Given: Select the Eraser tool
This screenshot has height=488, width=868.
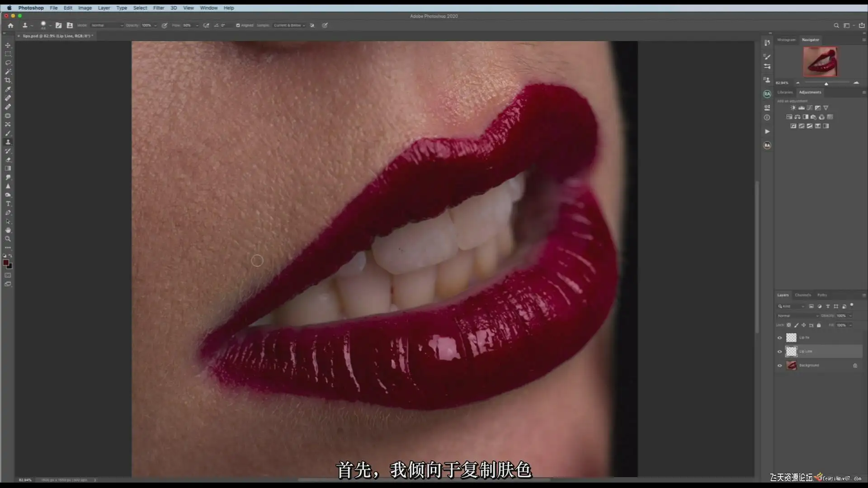Looking at the screenshot, I should tap(8, 160).
